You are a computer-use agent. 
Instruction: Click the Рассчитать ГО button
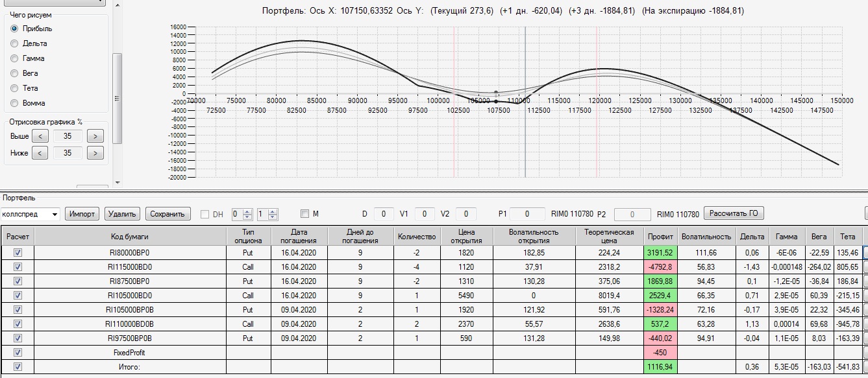tap(734, 213)
